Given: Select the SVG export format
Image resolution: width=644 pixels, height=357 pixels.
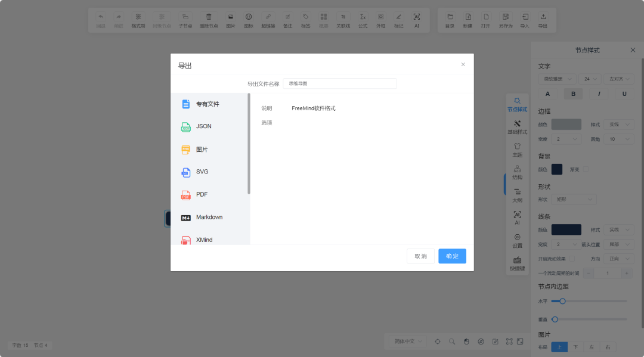Looking at the screenshot, I should [x=201, y=172].
